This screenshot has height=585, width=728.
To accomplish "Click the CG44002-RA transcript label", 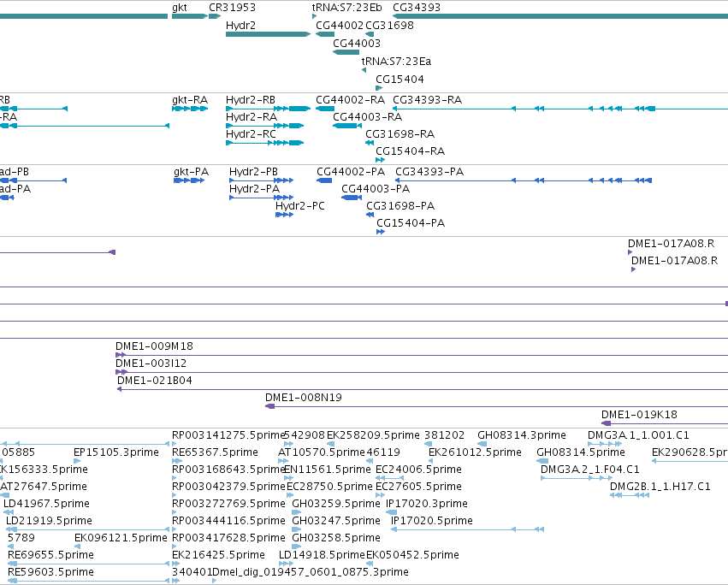I will coord(350,100).
